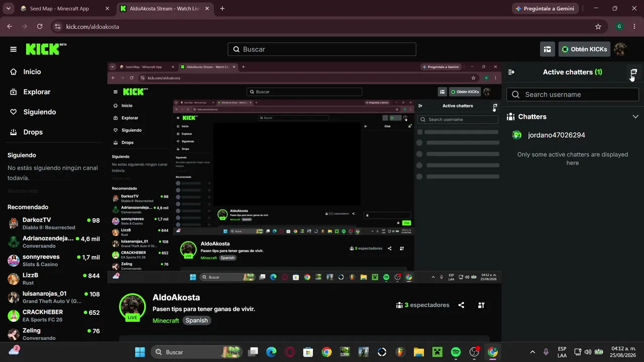Click the share stream icon
This screenshot has height=362, width=644.
click(461, 305)
